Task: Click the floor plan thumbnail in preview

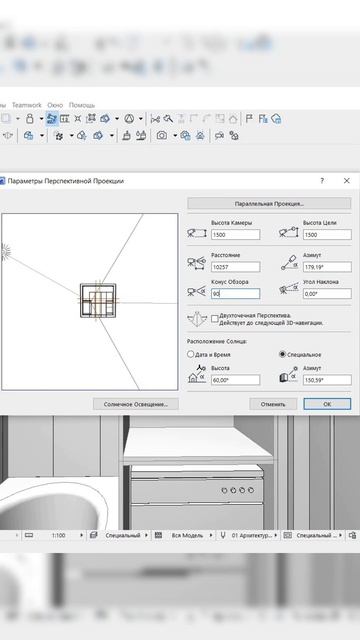Action: pos(98,300)
